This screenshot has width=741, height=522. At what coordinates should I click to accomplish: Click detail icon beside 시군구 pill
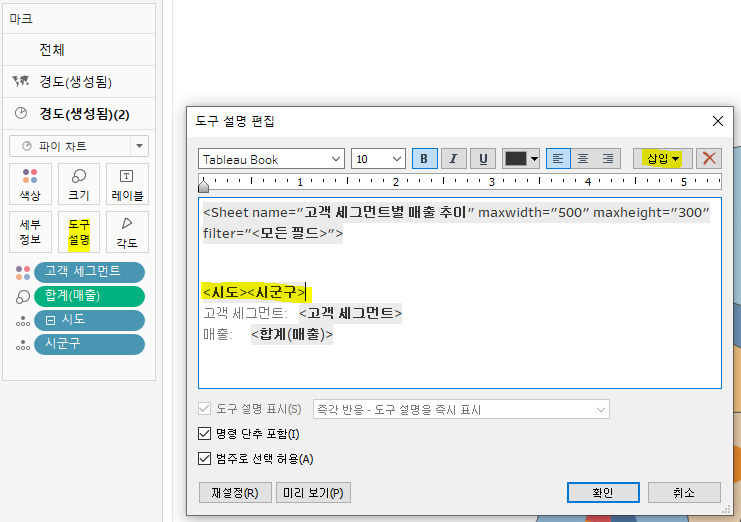point(23,345)
